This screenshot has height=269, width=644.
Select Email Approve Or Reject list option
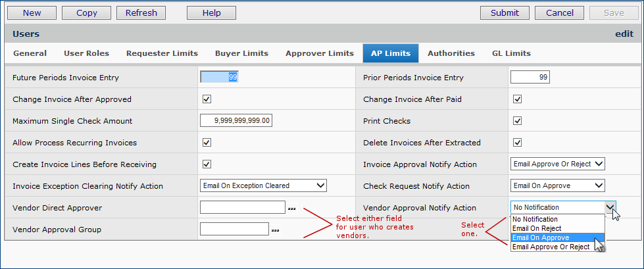click(x=551, y=247)
